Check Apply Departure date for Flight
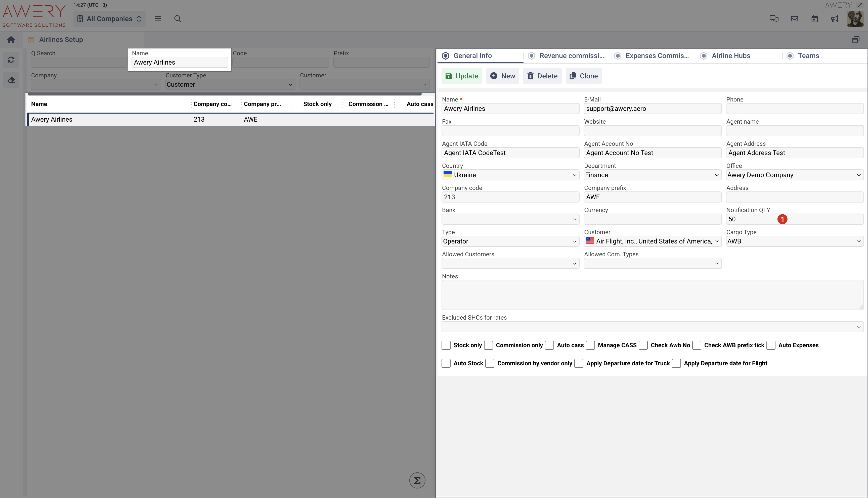This screenshot has height=498, width=868. 676,363
